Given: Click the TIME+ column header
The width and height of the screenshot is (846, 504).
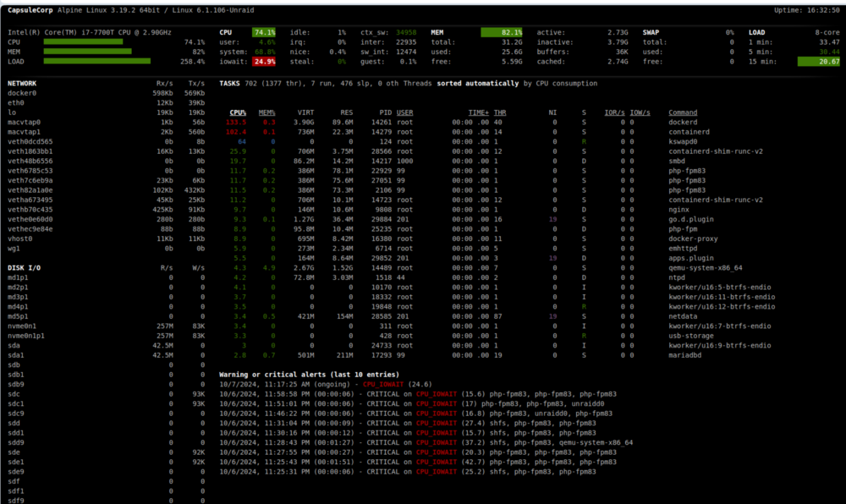Looking at the screenshot, I should click(479, 112).
